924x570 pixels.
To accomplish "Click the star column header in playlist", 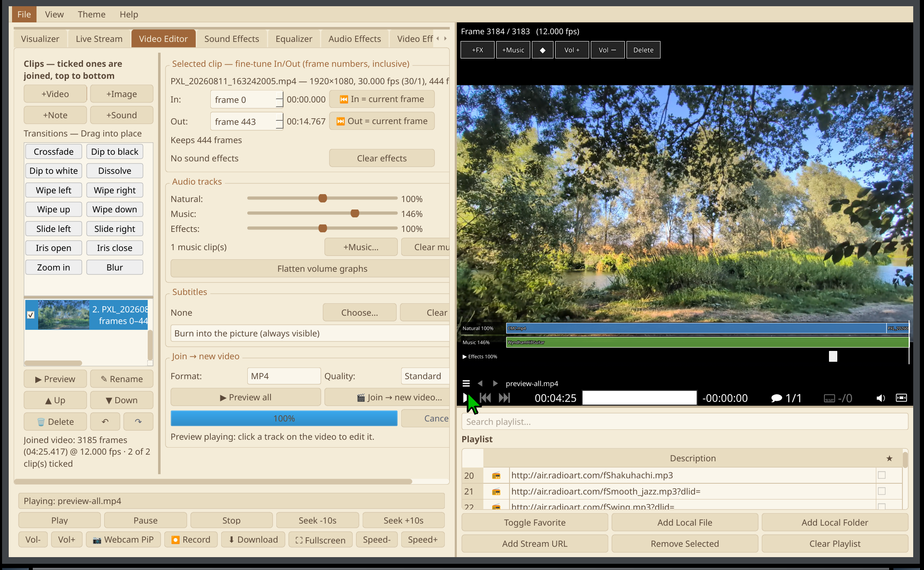I will tap(889, 458).
